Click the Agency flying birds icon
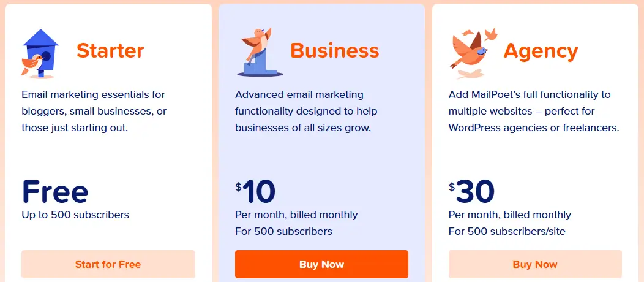This screenshot has width=644, height=282. tap(474, 53)
